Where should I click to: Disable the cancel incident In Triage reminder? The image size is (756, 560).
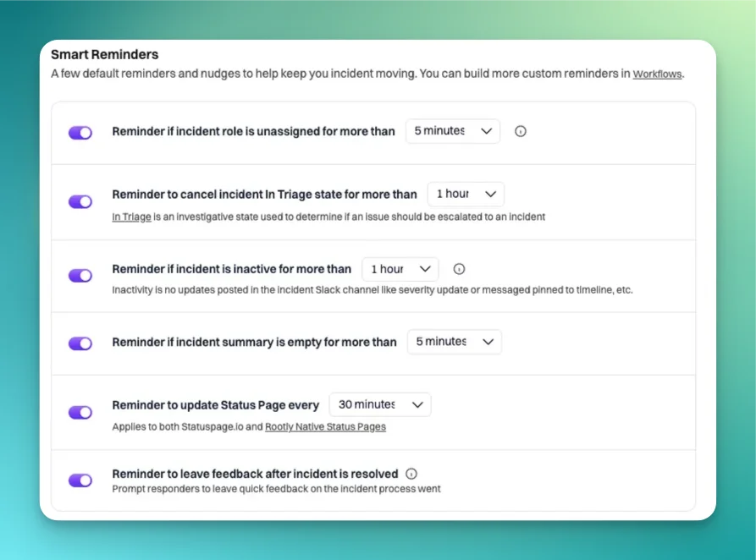tap(80, 201)
